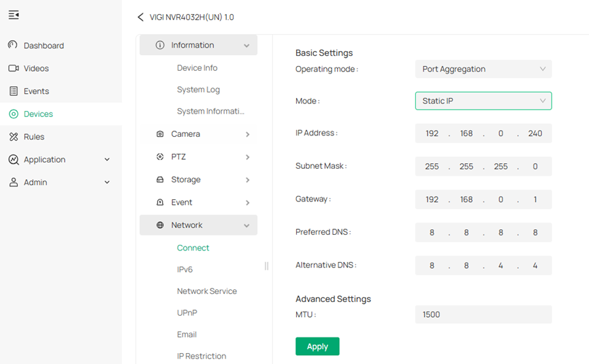Click the PTZ icon in device menu
The width and height of the screenshot is (589, 364).
160,156
